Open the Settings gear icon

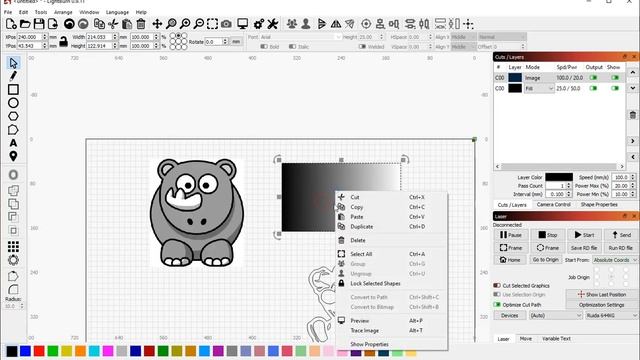tap(258, 24)
